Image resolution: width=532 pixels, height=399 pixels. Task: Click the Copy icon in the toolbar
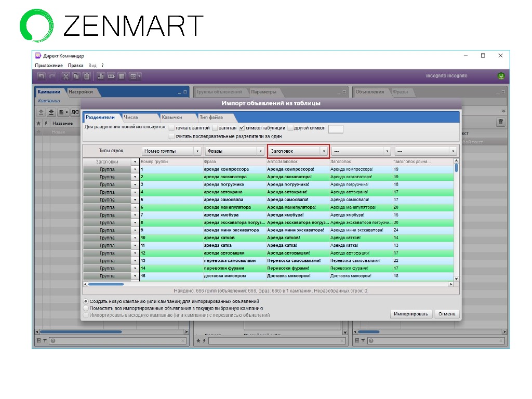point(76,76)
